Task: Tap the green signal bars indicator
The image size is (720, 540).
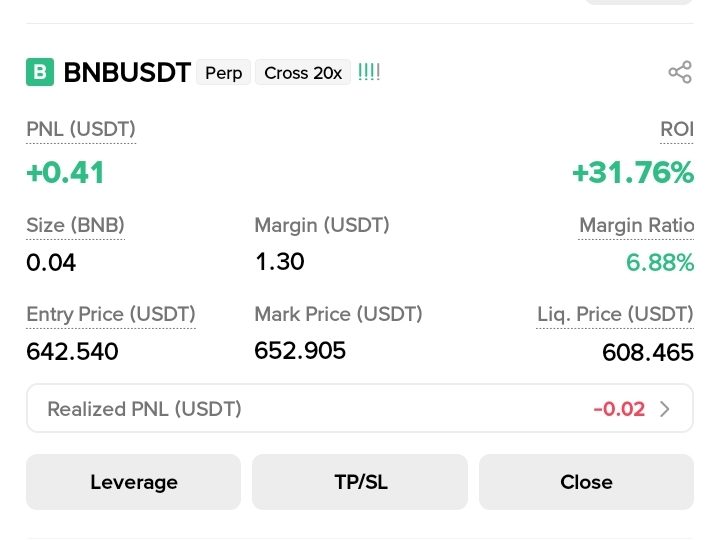Action: [x=369, y=72]
